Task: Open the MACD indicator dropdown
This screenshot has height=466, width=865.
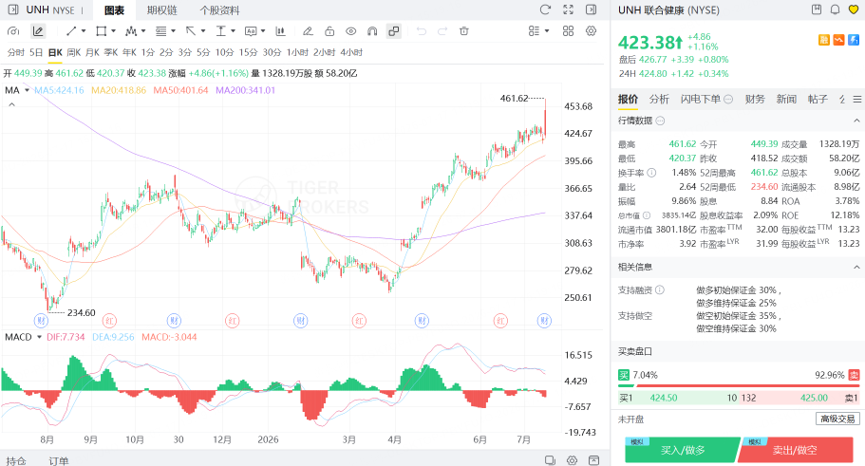Action: tap(39, 337)
